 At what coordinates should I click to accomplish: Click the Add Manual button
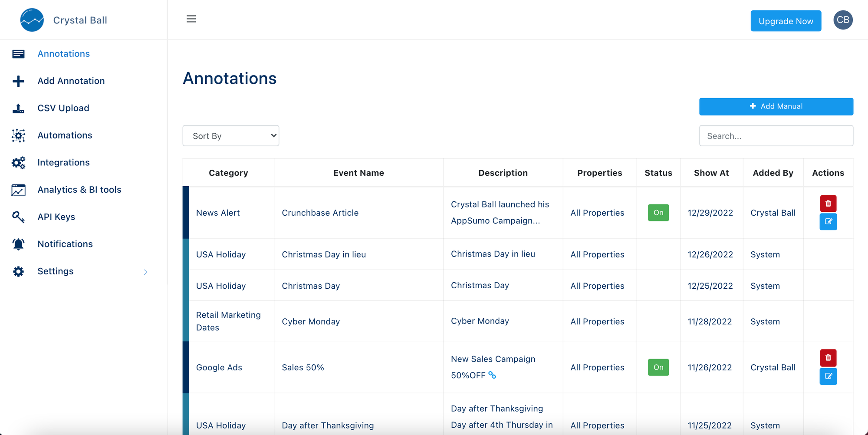click(x=776, y=106)
